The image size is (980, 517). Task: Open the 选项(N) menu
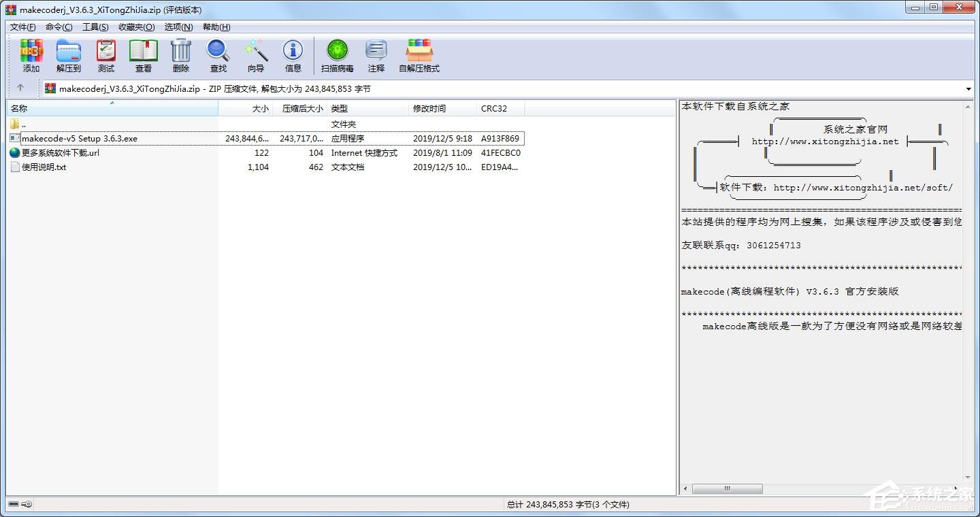[178, 27]
